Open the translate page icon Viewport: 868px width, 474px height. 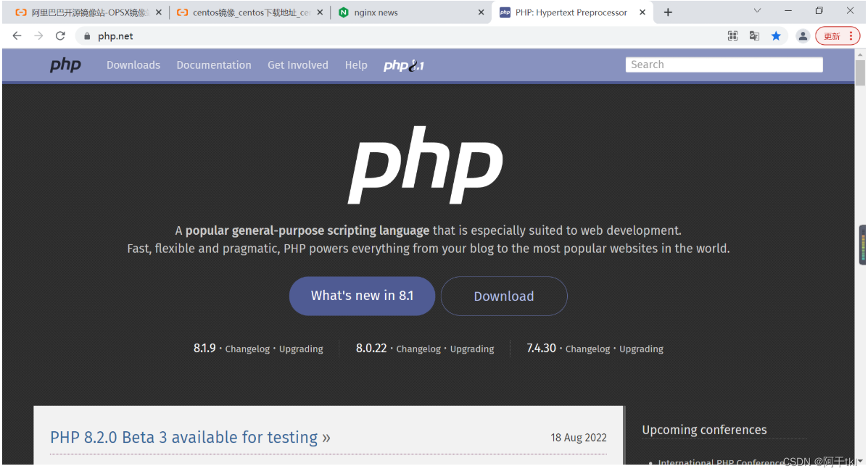pos(754,36)
